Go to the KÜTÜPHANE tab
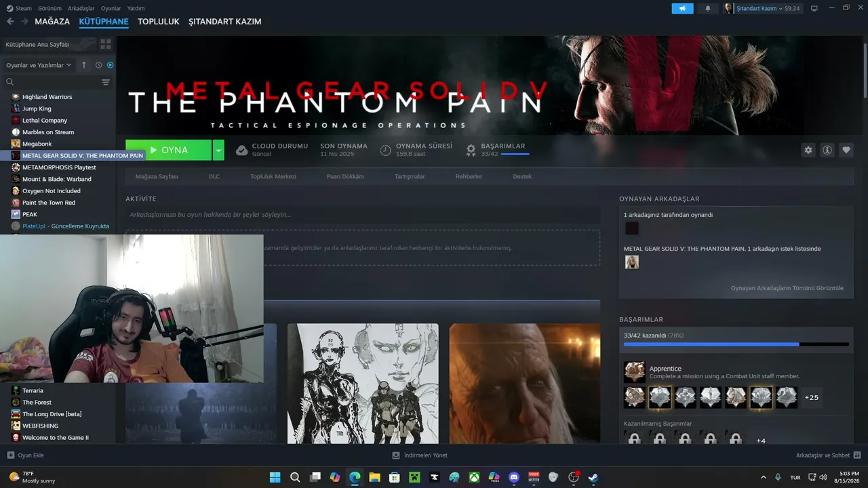The width and height of the screenshot is (868, 488). 104,22
